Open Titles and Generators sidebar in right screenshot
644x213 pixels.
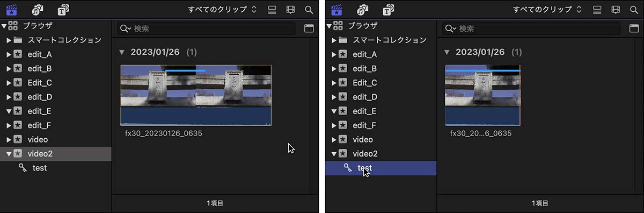tap(389, 10)
